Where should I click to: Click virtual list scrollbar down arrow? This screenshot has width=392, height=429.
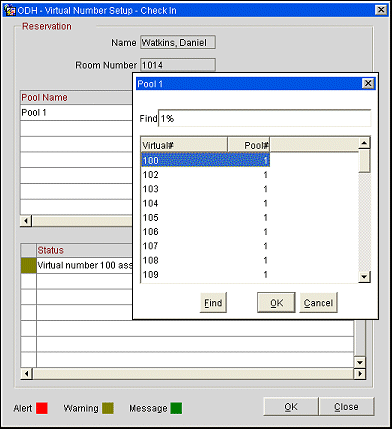click(x=365, y=276)
